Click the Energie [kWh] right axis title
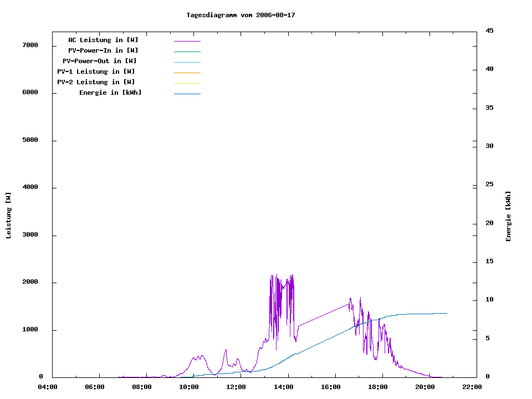Viewport: 532px width, 399px height. pos(509,216)
